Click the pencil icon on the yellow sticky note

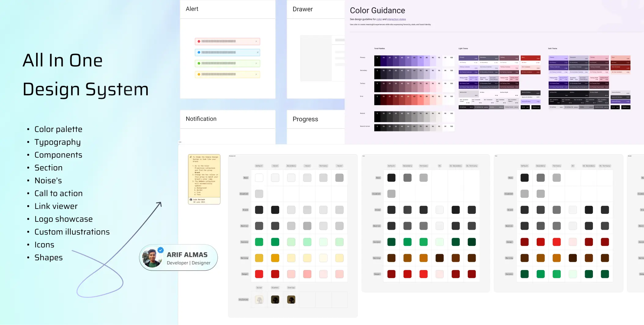[191, 157]
